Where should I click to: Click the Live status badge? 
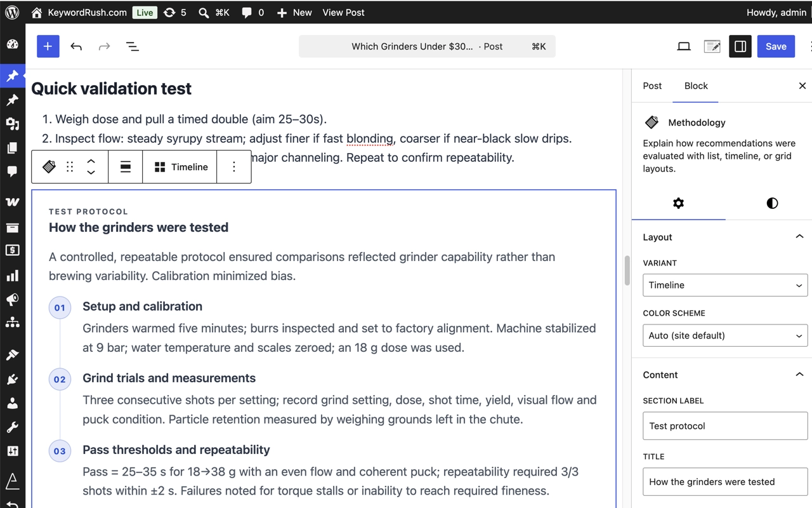click(x=145, y=12)
